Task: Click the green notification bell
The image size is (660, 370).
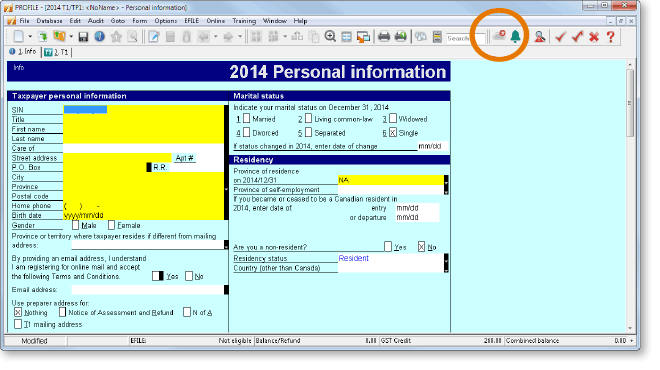Action: tap(515, 37)
